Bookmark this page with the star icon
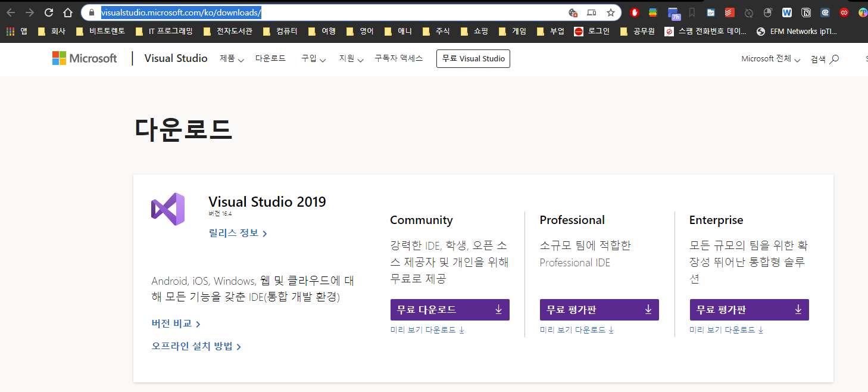This screenshot has height=392, width=868. 610,12
